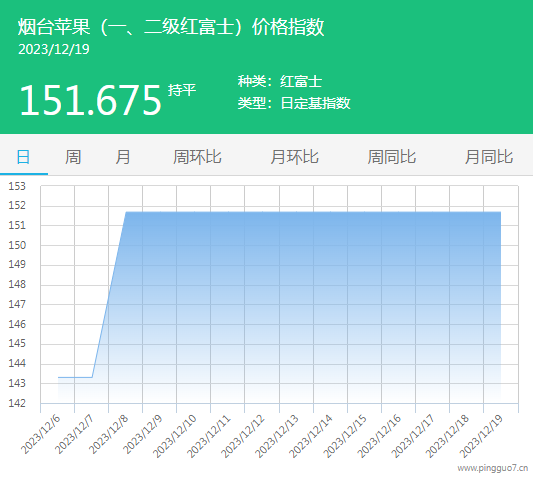Switch to the 周 weekly tab

(73, 157)
